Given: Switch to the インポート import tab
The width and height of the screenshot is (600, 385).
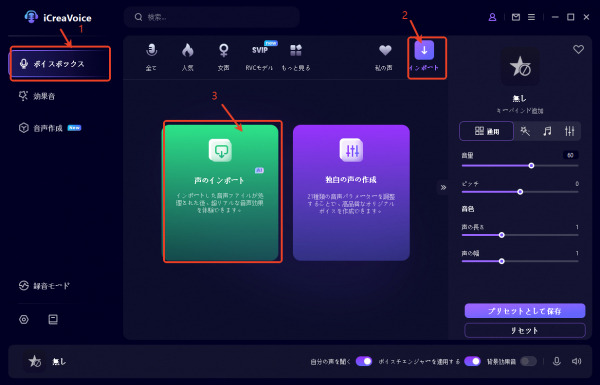Looking at the screenshot, I should point(424,57).
